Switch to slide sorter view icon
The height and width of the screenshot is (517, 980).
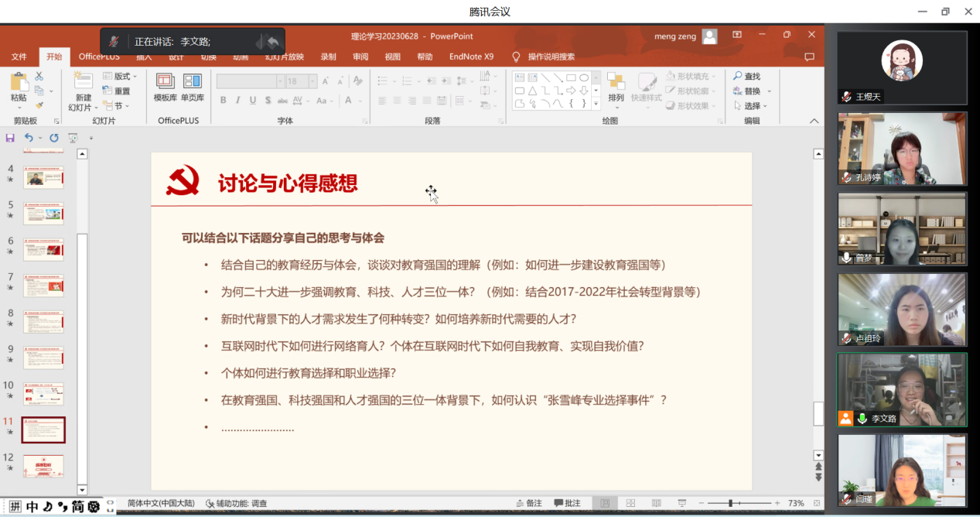click(630, 503)
